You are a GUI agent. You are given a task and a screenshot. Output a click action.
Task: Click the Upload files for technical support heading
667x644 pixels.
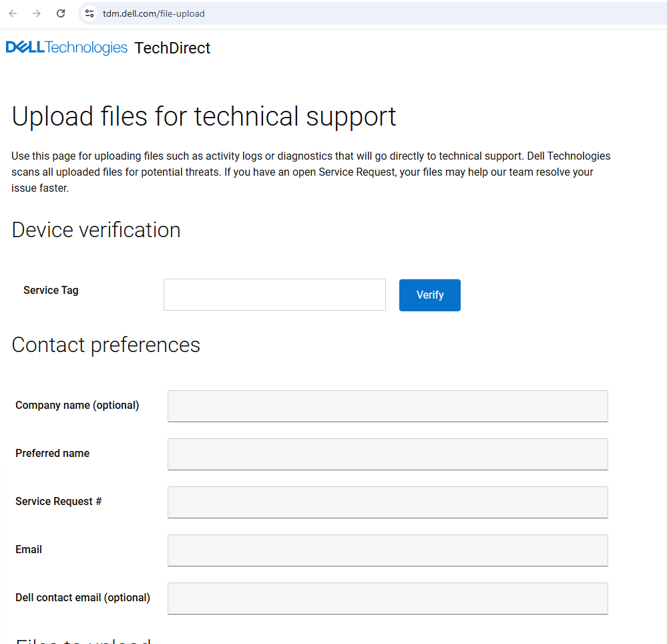click(x=204, y=117)
